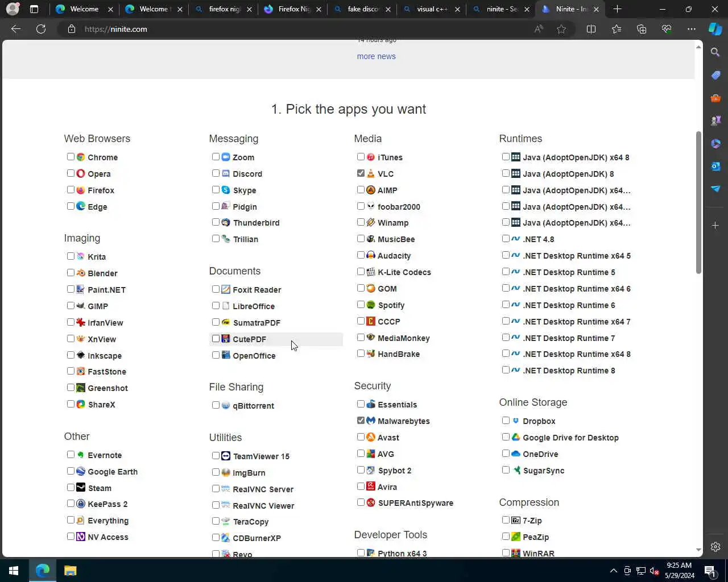
Task: Click the Dropbox logo icon
Action: [x=516, y=421]
